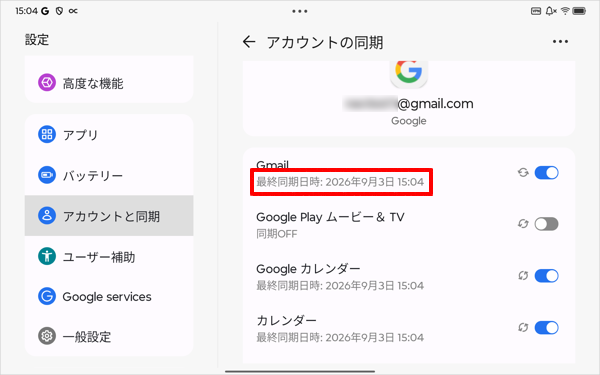The height and width of the screenshot is (375, 600).
Task: Open Google services settings
Action: click(x=109, y=296)
